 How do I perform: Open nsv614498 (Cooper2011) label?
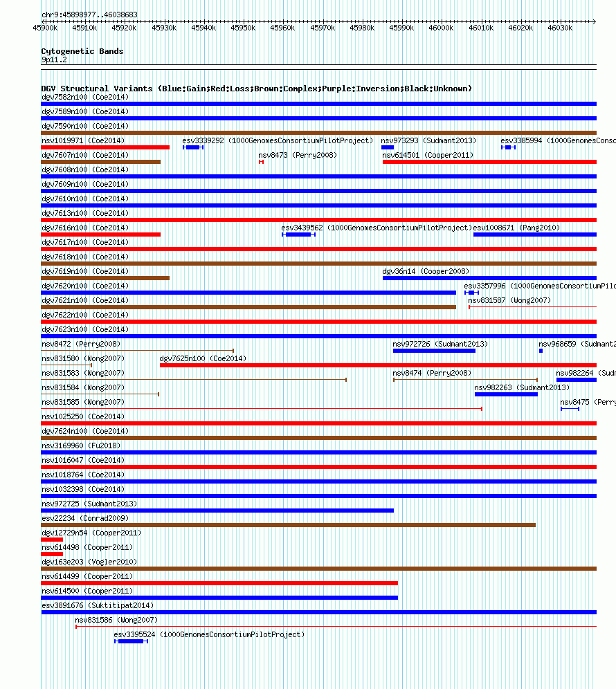pyautogui.click(x=87, y=546)
